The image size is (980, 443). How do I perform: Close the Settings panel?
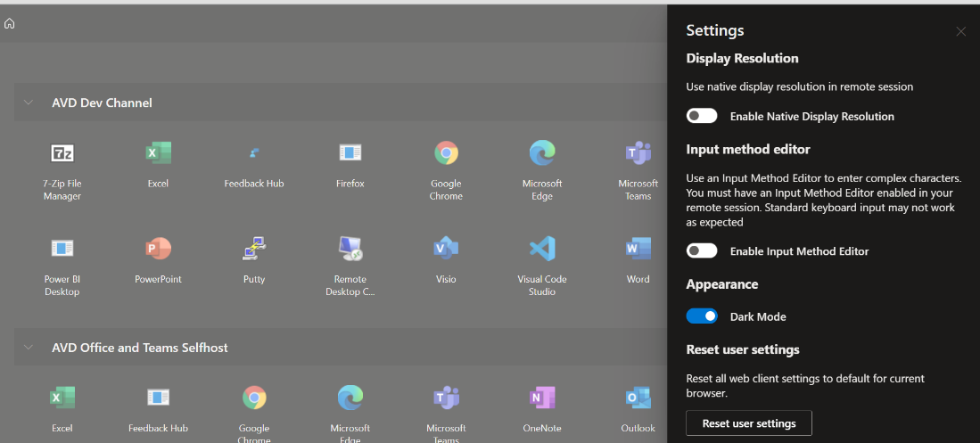tap(960, 31)
